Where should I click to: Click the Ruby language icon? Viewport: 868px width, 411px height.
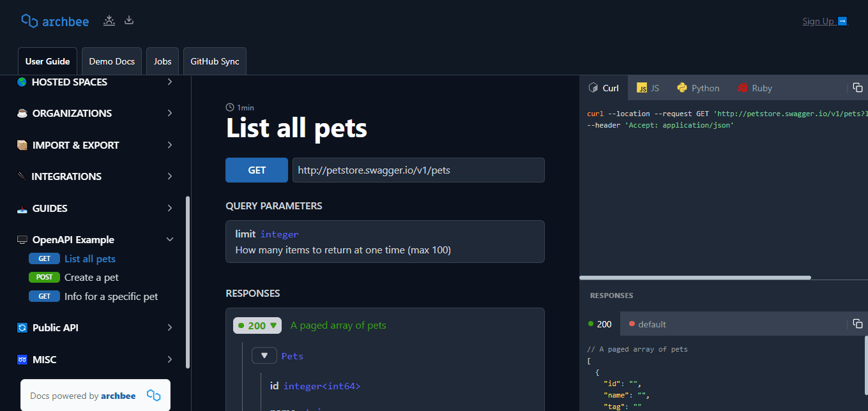tap(742, 87)
